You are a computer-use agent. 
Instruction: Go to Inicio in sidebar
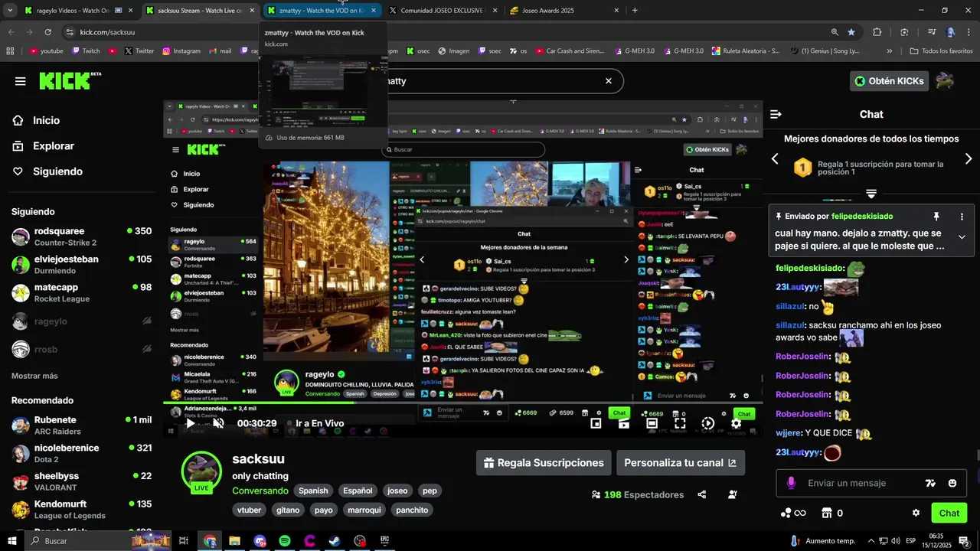46,120
